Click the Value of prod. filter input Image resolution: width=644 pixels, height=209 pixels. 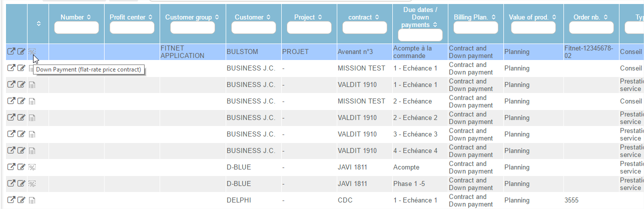(533, 28)
